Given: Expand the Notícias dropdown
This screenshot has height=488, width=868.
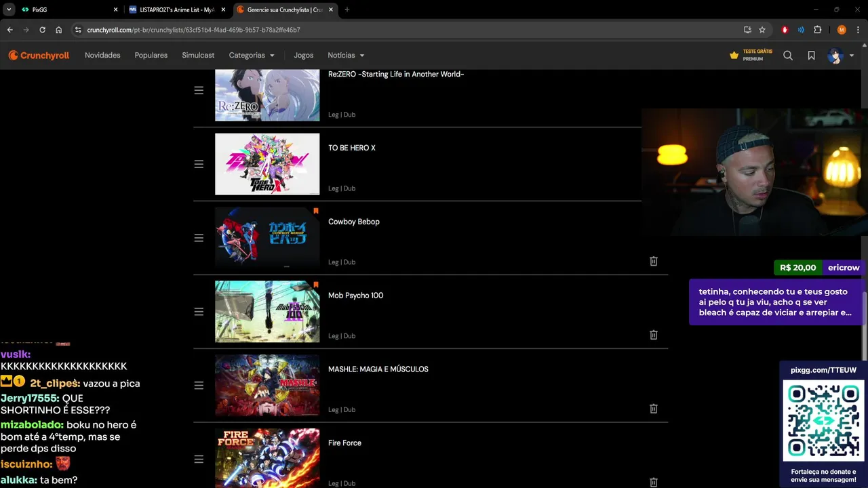Looking at the screenshot, I should click(x=346, y=56).
